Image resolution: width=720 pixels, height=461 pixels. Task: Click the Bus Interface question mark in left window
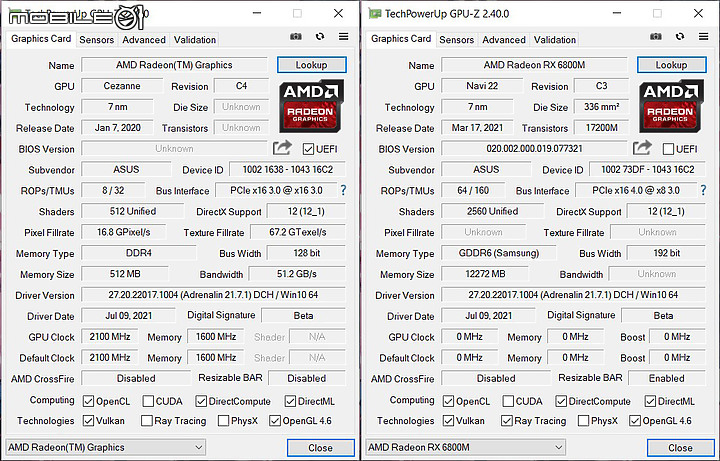[x=343, y=190]
